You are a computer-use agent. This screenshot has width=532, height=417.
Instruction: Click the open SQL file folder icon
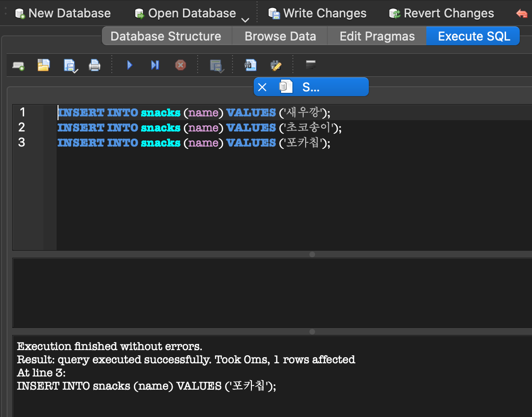[44, 65]
